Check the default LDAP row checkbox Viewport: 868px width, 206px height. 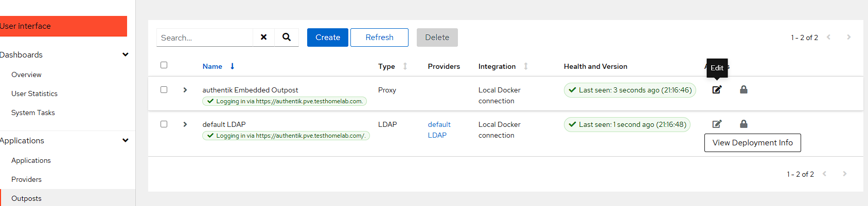click(x=164, y=124)
